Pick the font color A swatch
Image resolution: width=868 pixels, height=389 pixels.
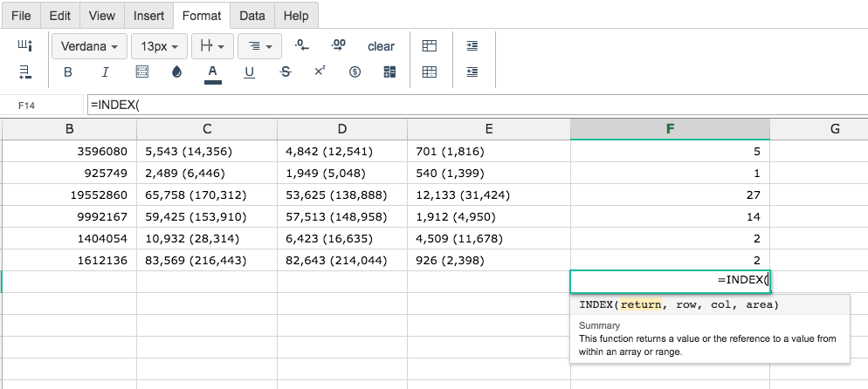[212, 72]
